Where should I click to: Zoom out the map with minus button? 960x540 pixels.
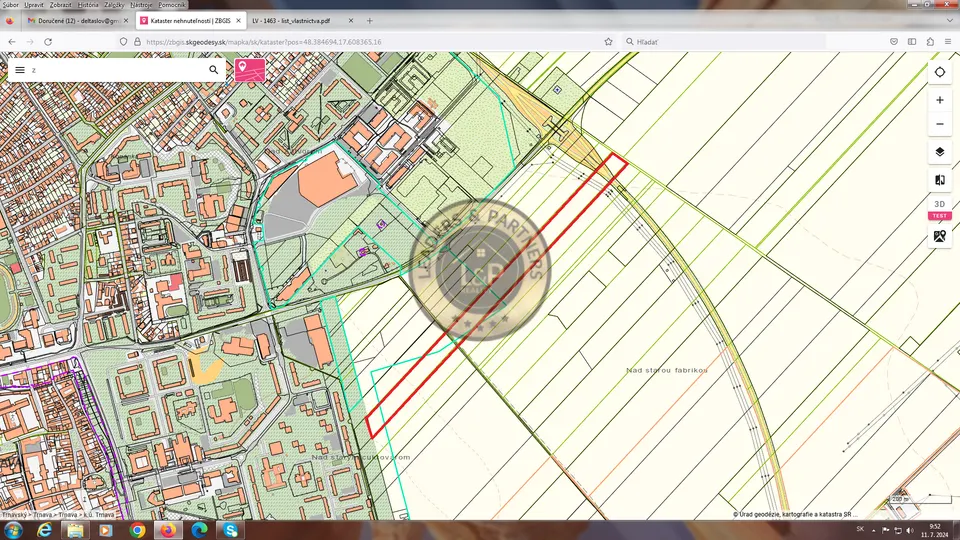coord(940,124)
